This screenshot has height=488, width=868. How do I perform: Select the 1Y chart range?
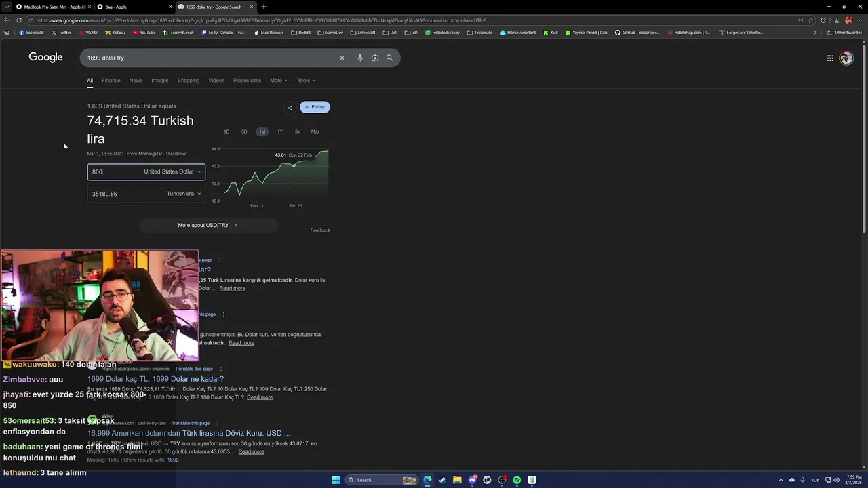279,131
